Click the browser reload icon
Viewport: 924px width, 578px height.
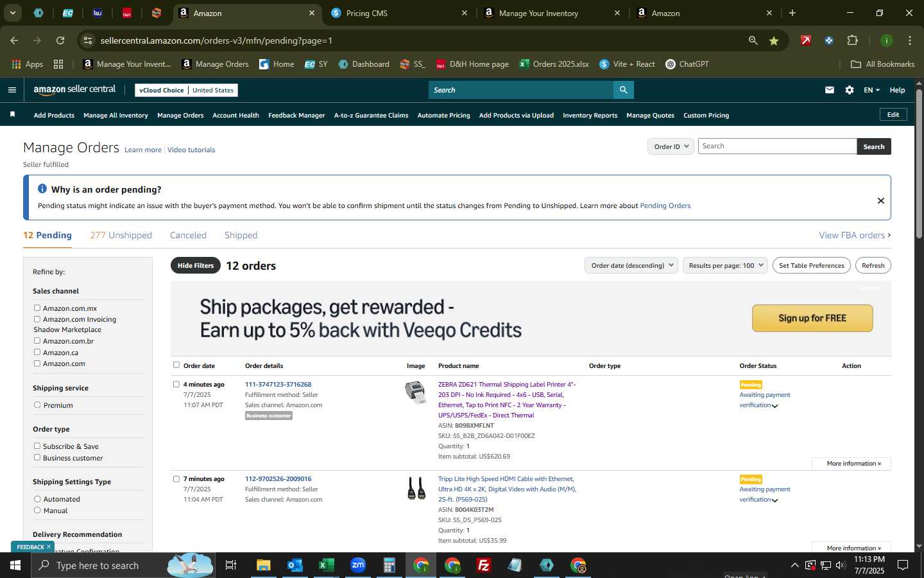(60, 40)
